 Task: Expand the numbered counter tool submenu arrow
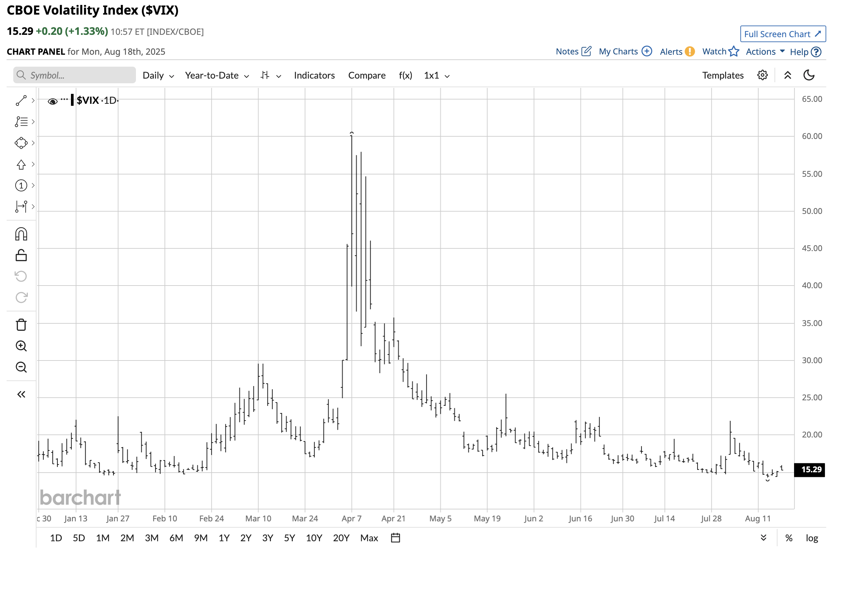[33, 186]
